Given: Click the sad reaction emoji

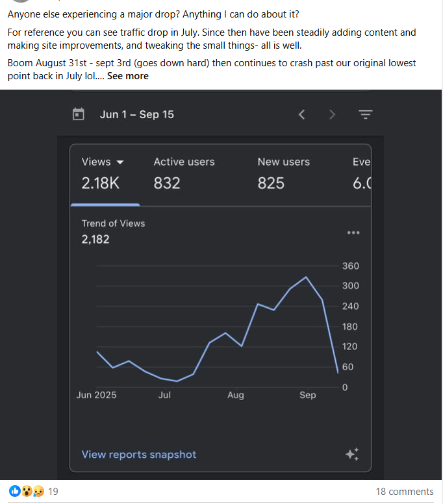Looking at the screenshot, I should (x=38, y=492).
